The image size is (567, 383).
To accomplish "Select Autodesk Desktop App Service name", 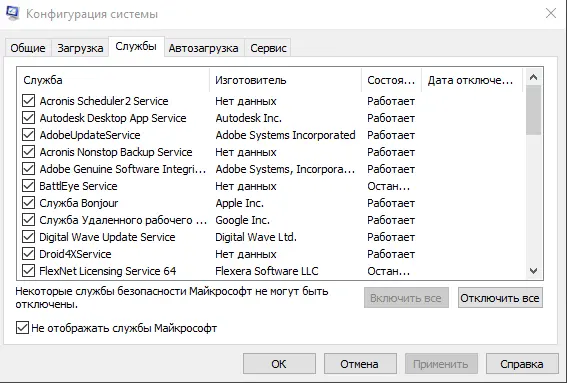I will (113, 118).
